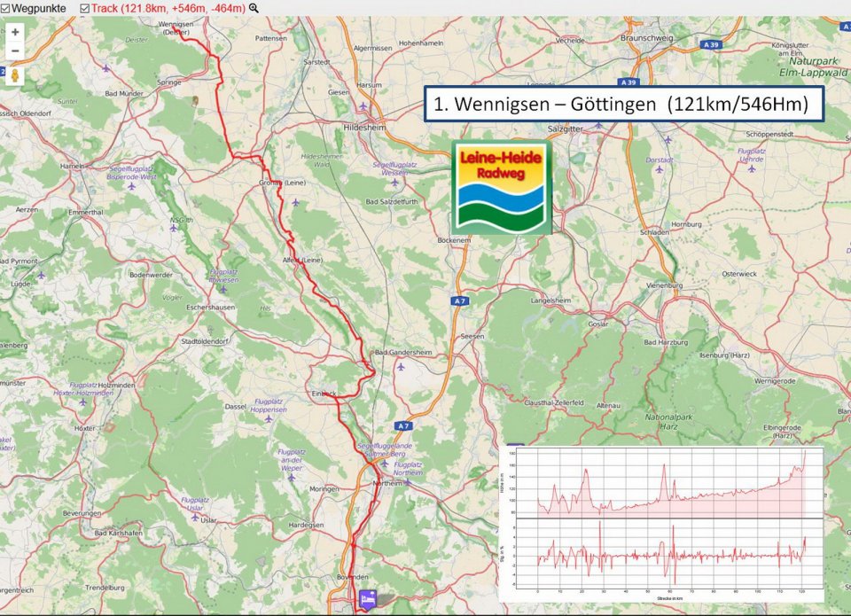Click the Wernigerode map label
This screenshot has height=616, width=851.
[x=775, y=381]
